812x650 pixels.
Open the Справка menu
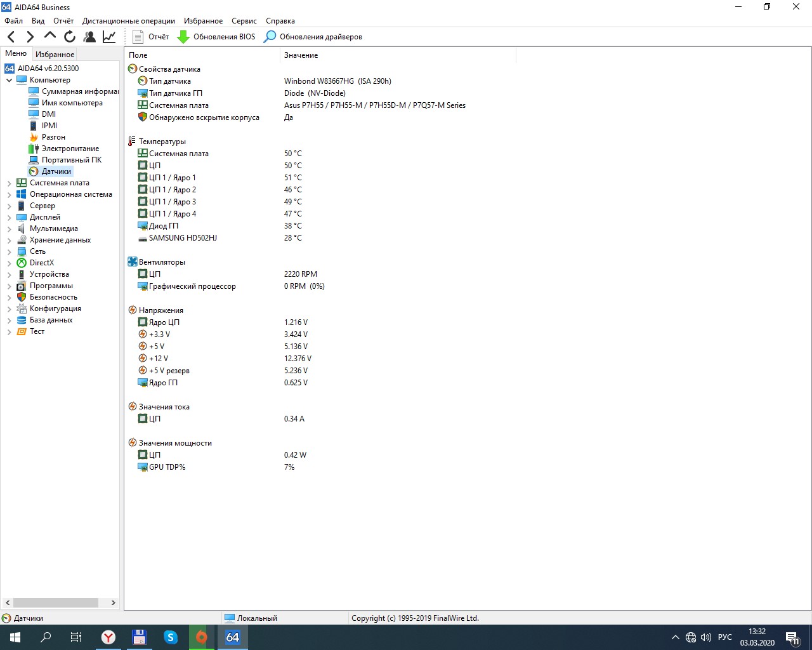(x=280, y=21)
